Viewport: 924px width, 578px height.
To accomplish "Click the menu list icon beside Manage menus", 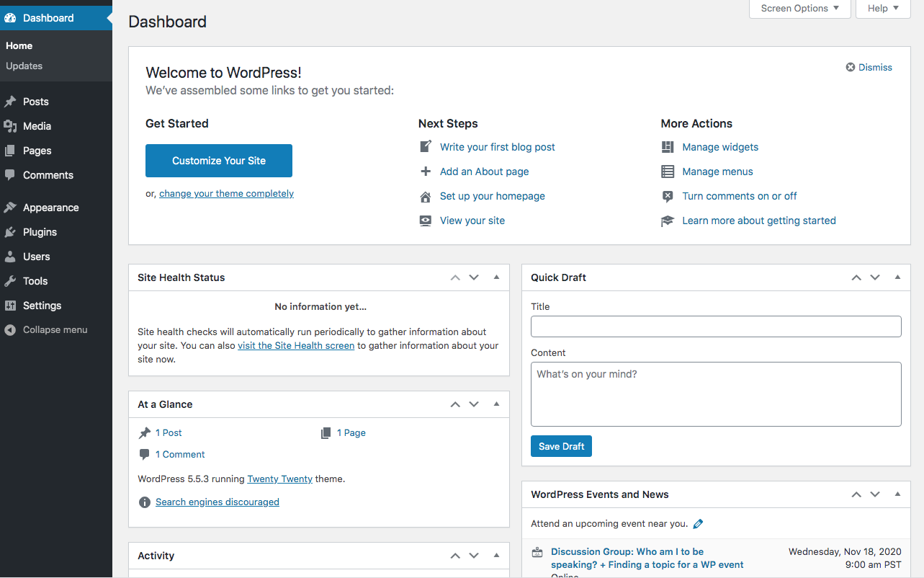I will point(668,172).
